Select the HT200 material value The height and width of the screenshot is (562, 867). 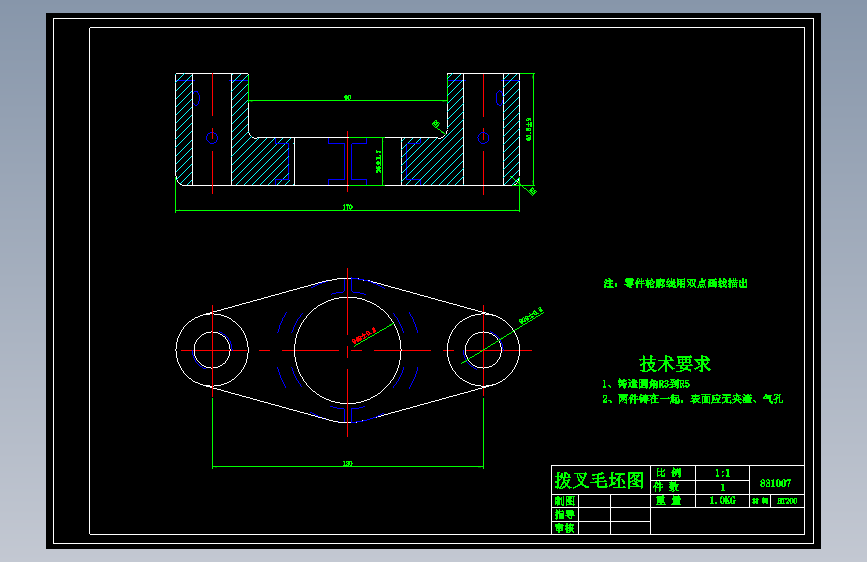tap(787, 501)
